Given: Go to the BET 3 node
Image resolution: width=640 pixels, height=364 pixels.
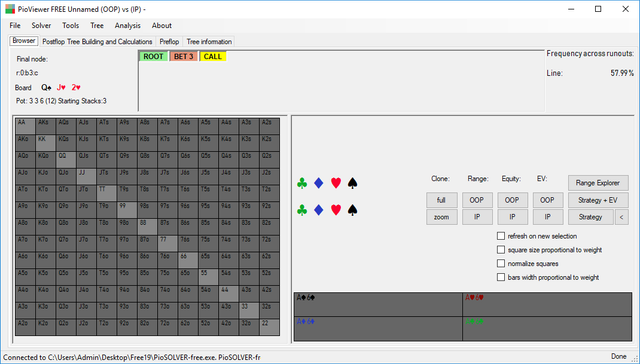Looking at the screenshot, I should pyautogui.click(x=184, y=57).
